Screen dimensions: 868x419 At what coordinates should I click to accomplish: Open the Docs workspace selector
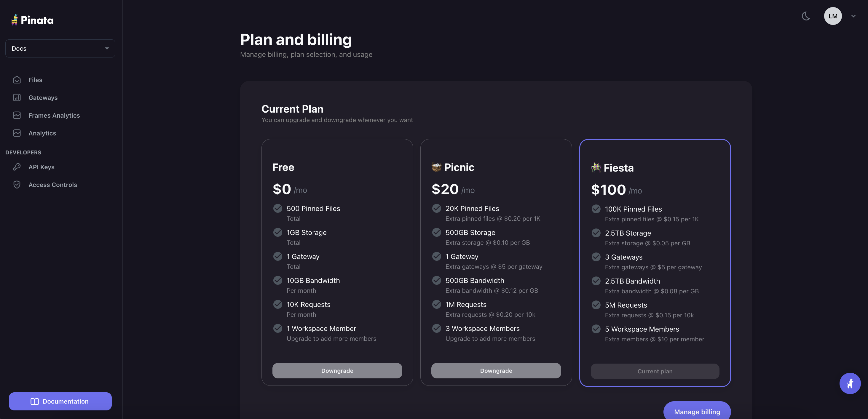60,48
